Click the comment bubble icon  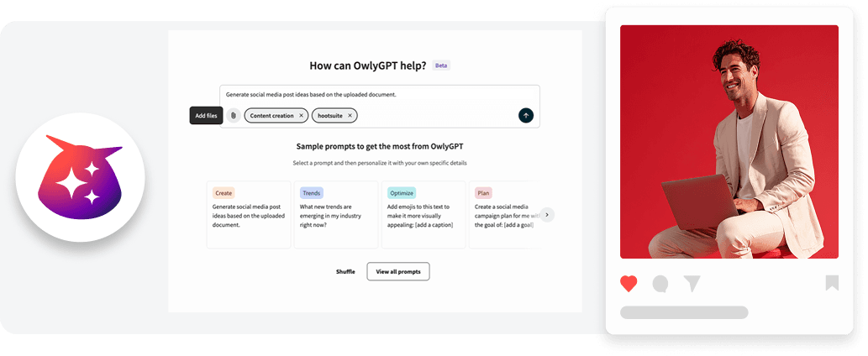click(x=660, y=284)
